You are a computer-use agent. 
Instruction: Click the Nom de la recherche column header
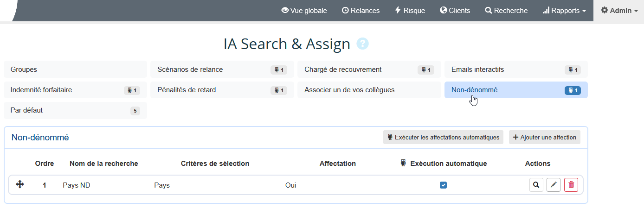point(104,164)
